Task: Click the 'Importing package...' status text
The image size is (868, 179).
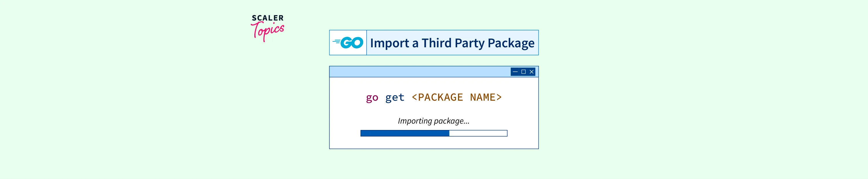Action: click(433, 121)
